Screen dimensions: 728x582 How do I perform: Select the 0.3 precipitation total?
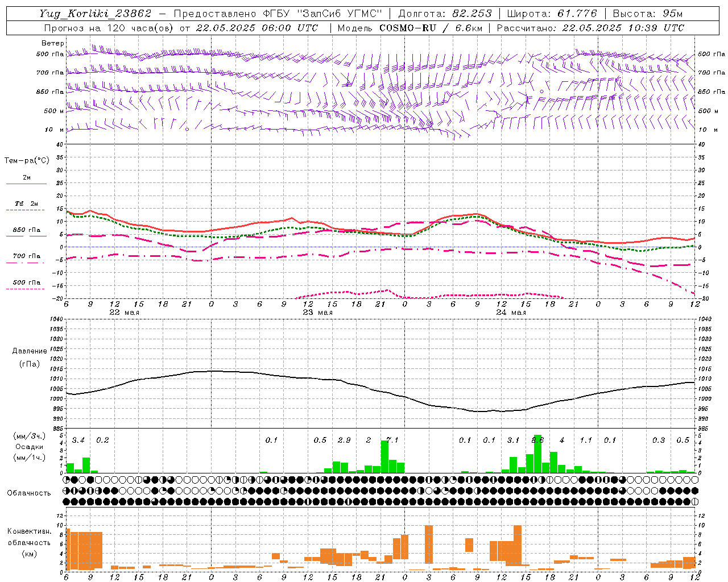pyautogui.click(x=659, y=440)
